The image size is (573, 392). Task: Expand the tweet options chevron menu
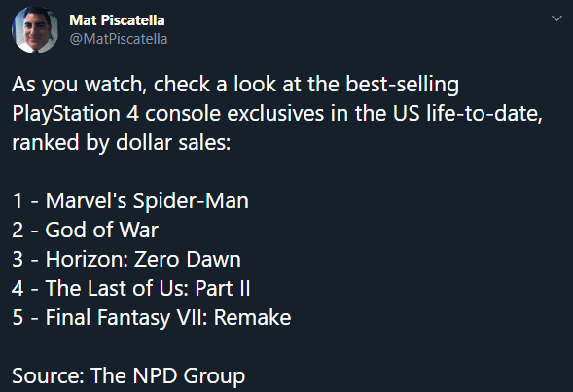coord(556,18)
